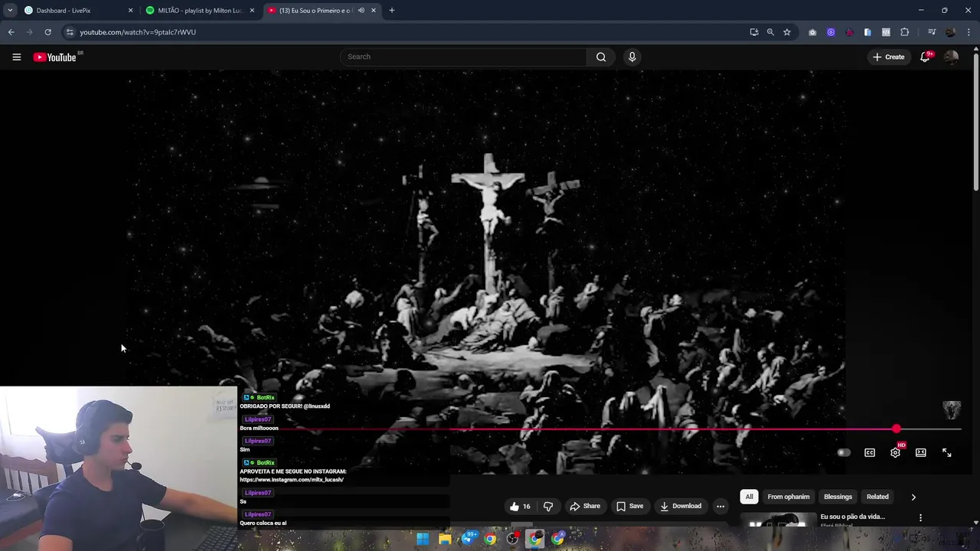The image size is (980, 551).
Task: Toggle closed captions on the video
Action: click(x=870, y=452)
